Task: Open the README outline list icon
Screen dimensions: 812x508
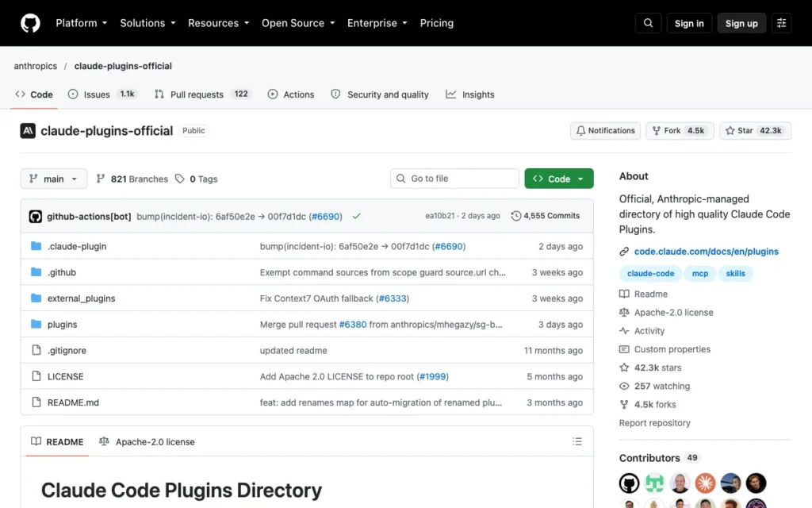Action: [577, 441]
